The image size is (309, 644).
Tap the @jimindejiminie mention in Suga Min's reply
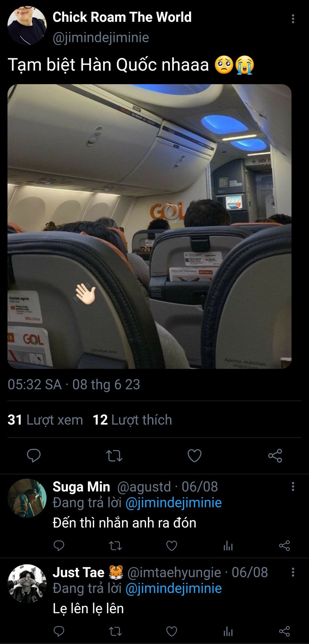[174, 503]
